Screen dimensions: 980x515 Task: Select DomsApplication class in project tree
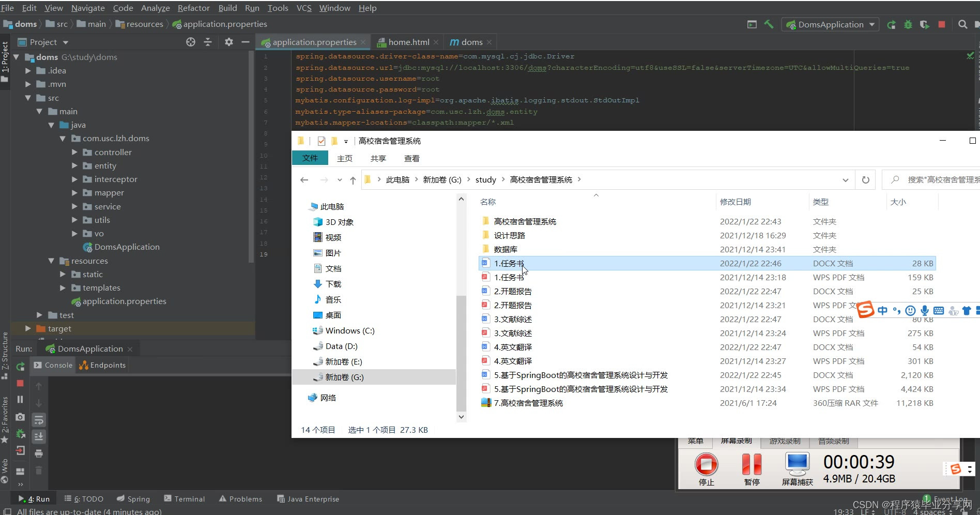coord(127,247)
